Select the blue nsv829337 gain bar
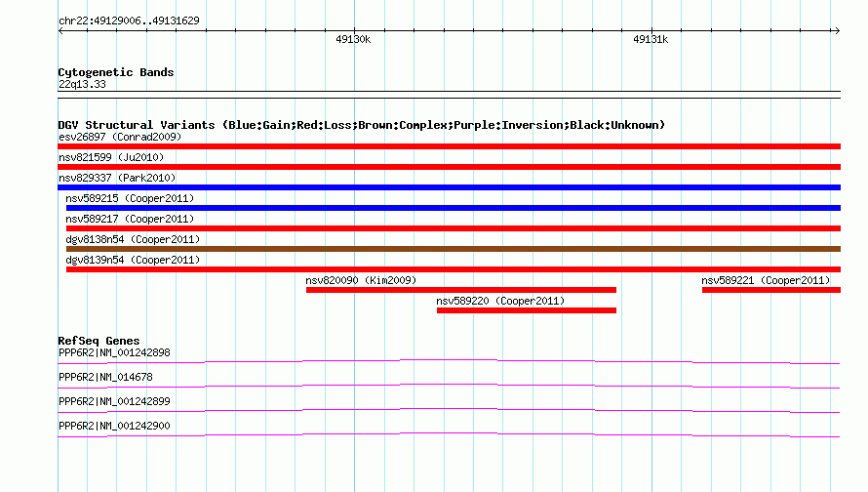The image size is (868, 492). 449,187
